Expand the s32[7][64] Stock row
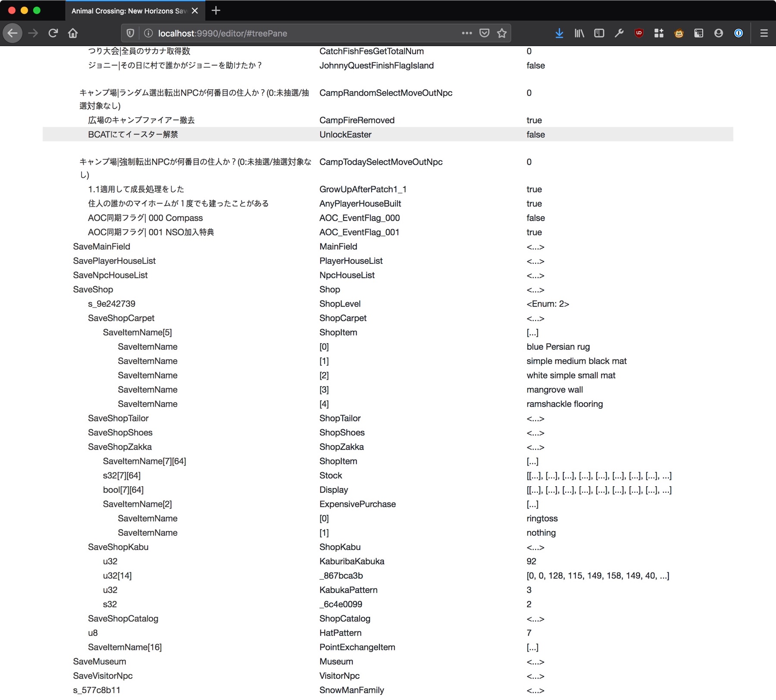The height and width of the screenshot is (700, 776). coord(122,475)
